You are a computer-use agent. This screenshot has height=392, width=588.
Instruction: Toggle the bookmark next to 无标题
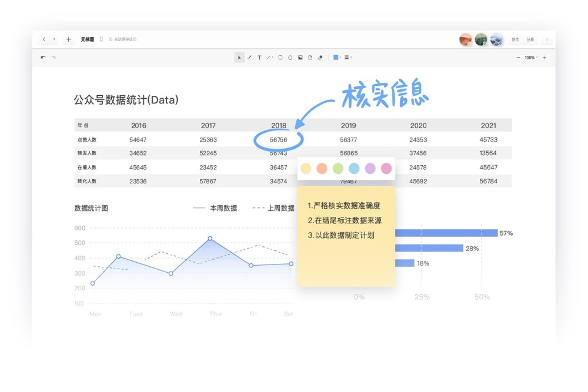(101, 39)
